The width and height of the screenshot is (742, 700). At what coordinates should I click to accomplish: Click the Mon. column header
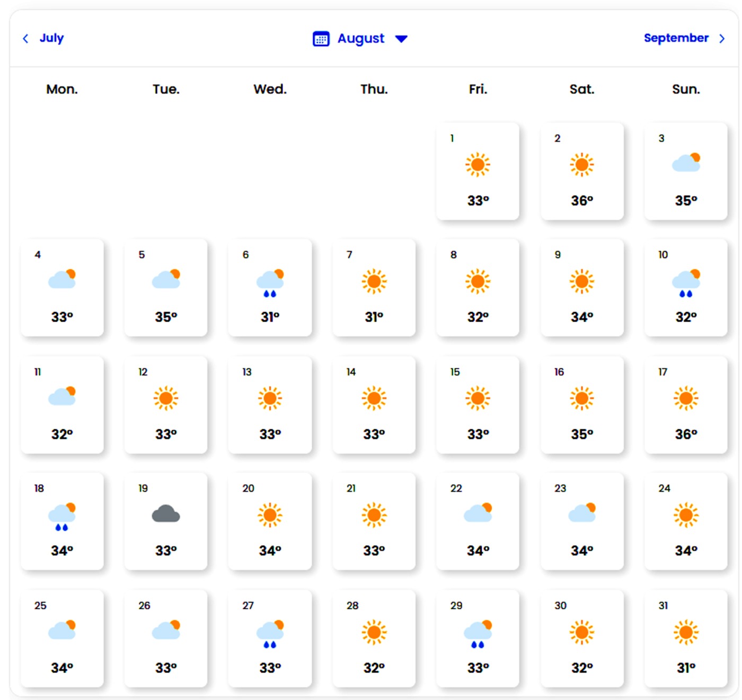[62, 89]
